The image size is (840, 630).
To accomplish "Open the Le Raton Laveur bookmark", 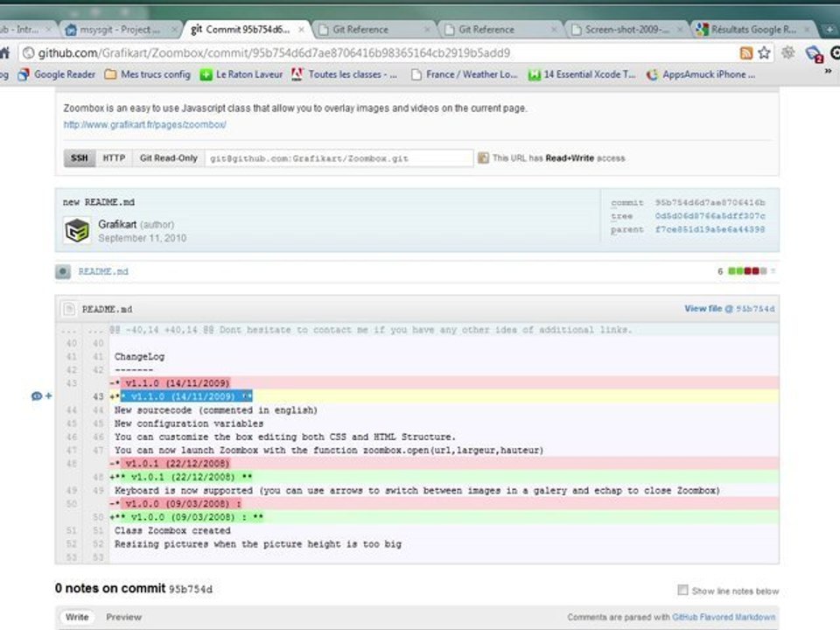I will click(241, 74).
